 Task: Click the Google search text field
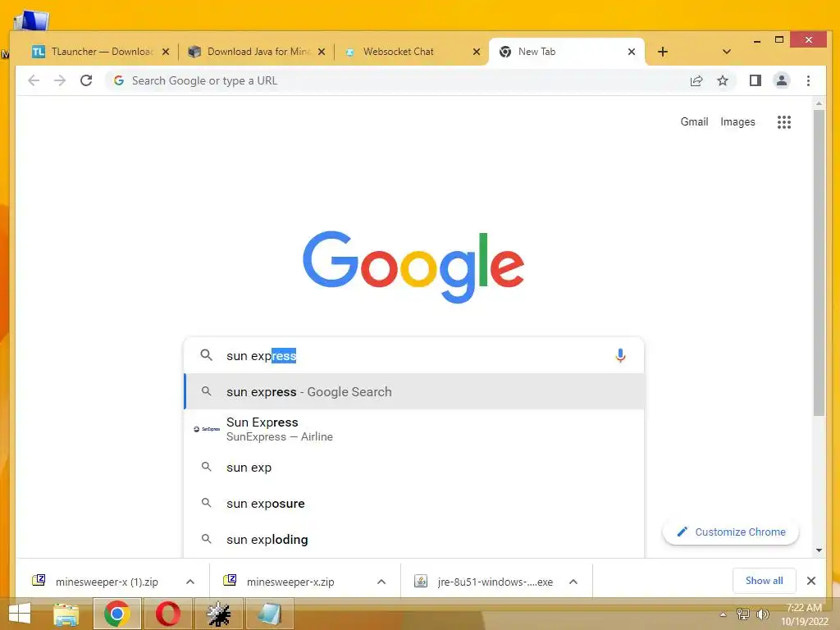click(415, 356)
